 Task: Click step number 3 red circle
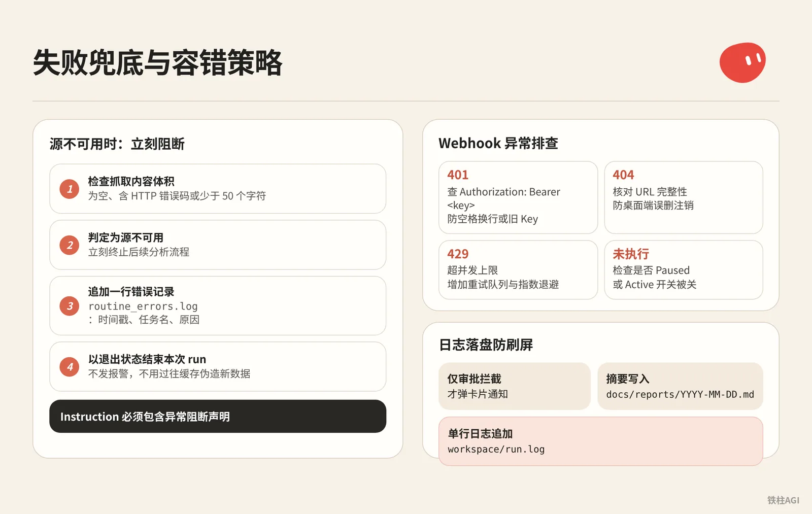[70, 306]
